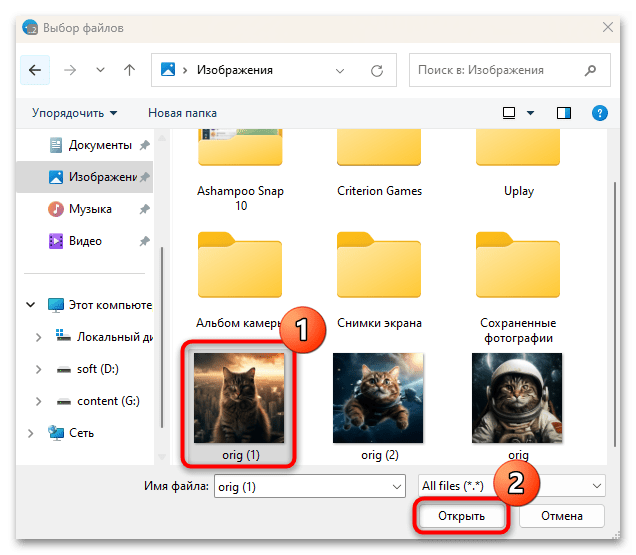636x555 pixels.
Task: Select the Criterion Games folder
Action: 379,164
